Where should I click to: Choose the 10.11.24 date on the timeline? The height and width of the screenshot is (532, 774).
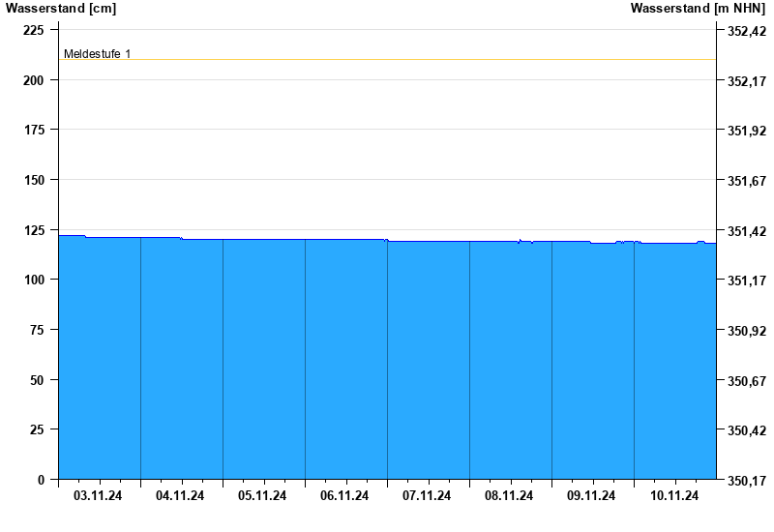(x=674, y=496)
